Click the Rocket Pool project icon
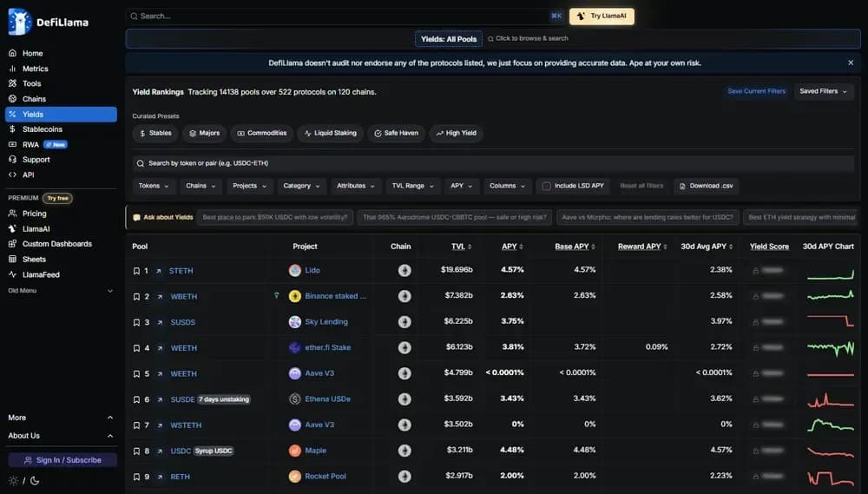 [x=295, y=477]
